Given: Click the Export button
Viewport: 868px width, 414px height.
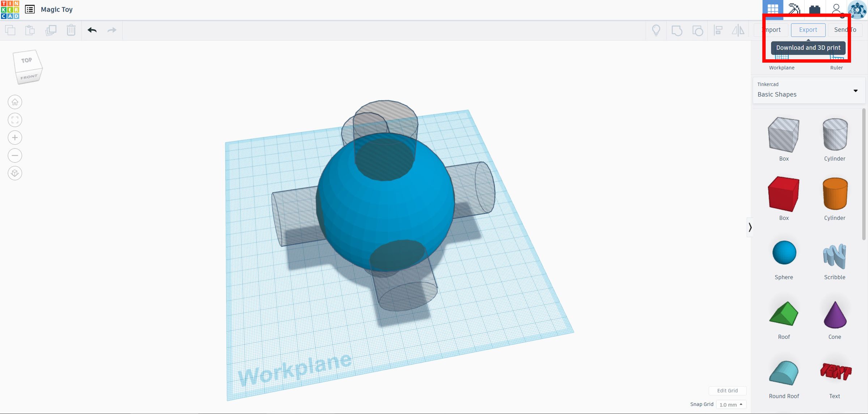Looking at the screenshot, I should [808, 30].
